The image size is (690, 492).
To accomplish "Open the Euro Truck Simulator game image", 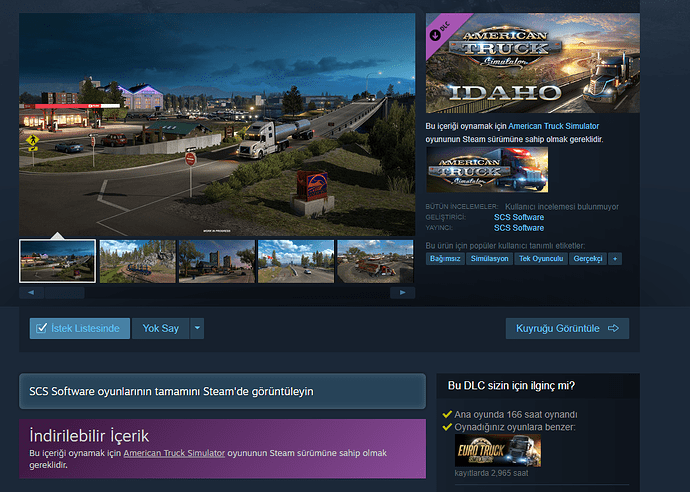I will pyautogui.click(x=498, y=451).
